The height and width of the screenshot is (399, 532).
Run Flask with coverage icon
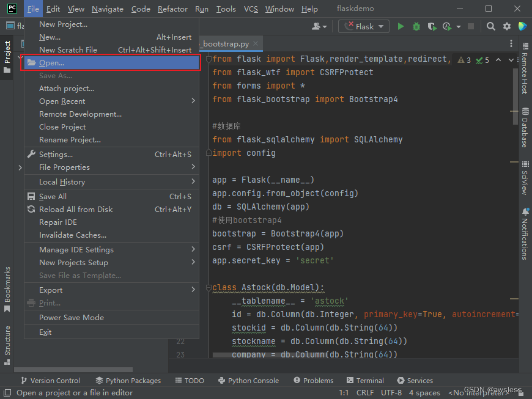click(432, 26)
